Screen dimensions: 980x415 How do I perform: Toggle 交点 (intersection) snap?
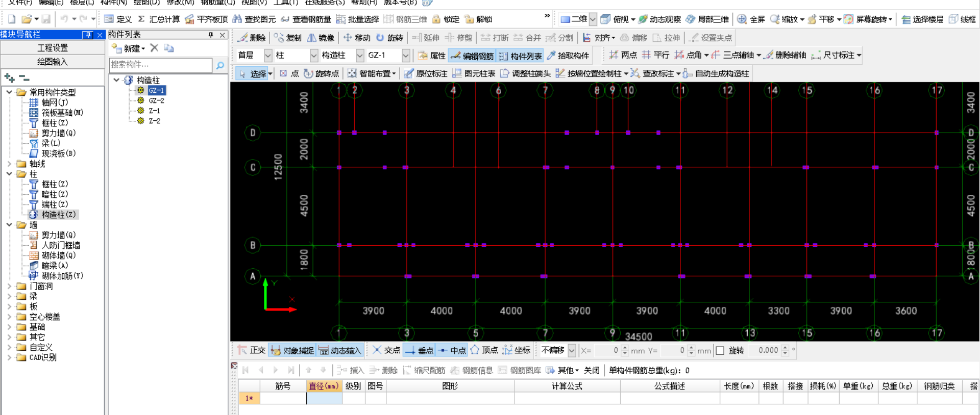[386, 350]
